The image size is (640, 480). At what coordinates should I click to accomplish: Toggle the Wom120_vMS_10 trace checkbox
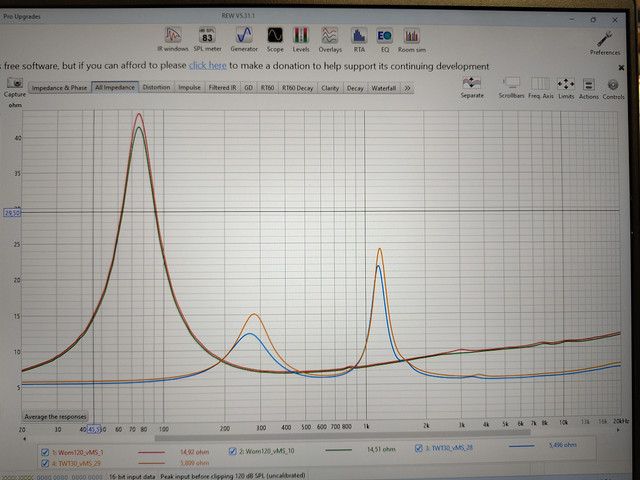233,451
